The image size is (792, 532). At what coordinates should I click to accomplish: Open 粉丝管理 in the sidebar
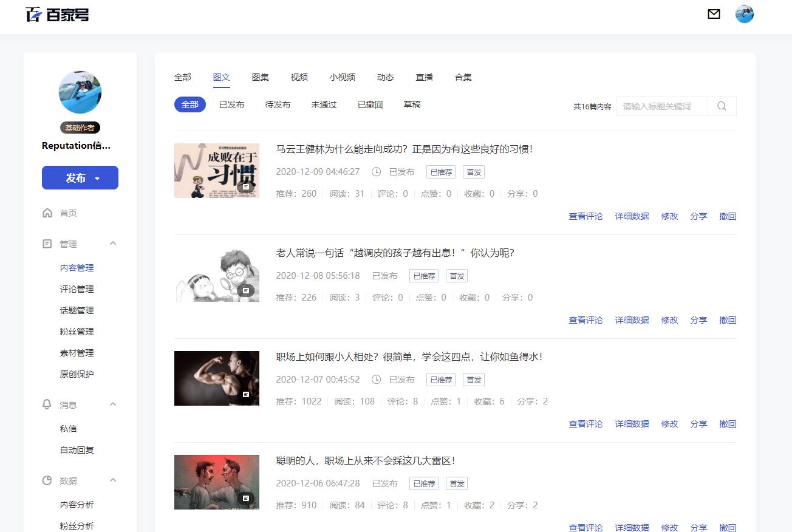[x=77, y=332]
